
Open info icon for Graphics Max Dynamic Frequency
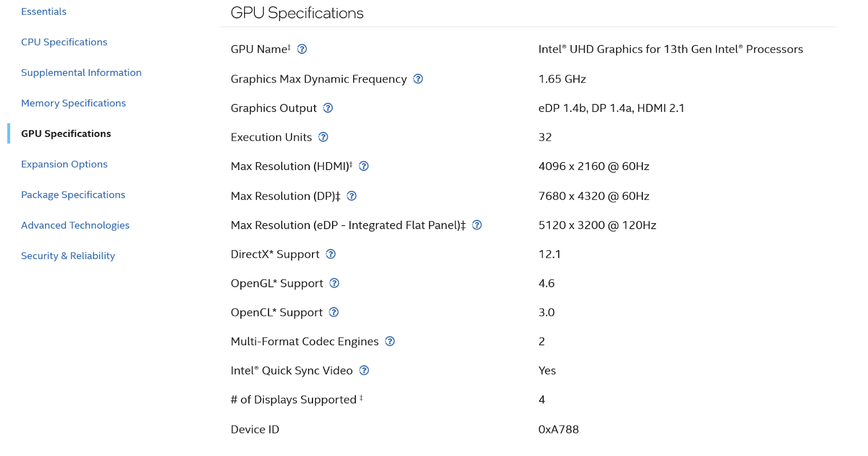click(418, 79)
